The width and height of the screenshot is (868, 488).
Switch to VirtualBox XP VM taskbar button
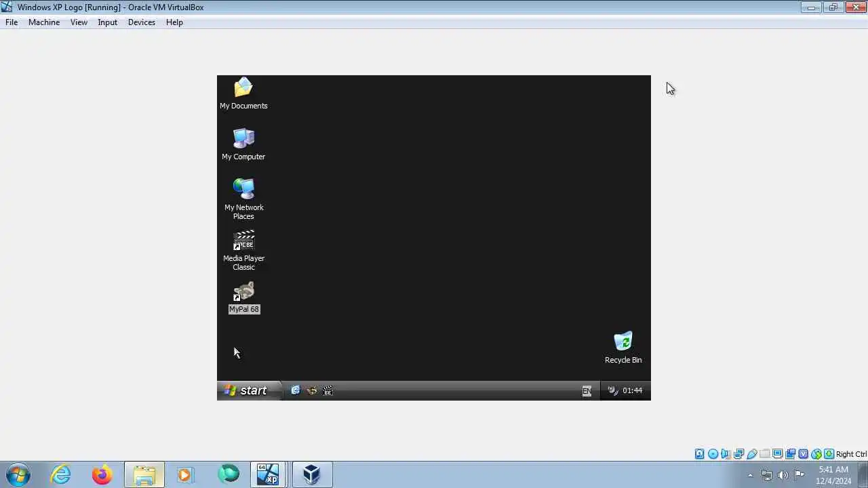tap(269, 474)
